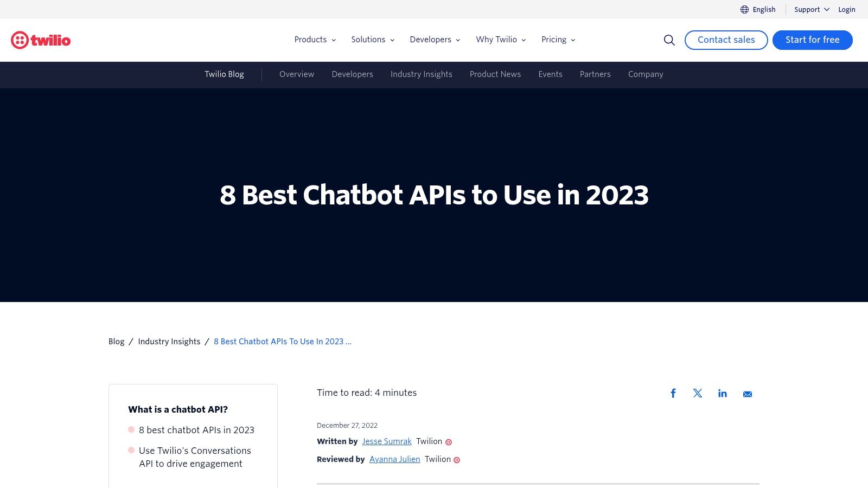868x488 pixels.
Task: Open Product News blog section
Action: [x=495, y=74]
